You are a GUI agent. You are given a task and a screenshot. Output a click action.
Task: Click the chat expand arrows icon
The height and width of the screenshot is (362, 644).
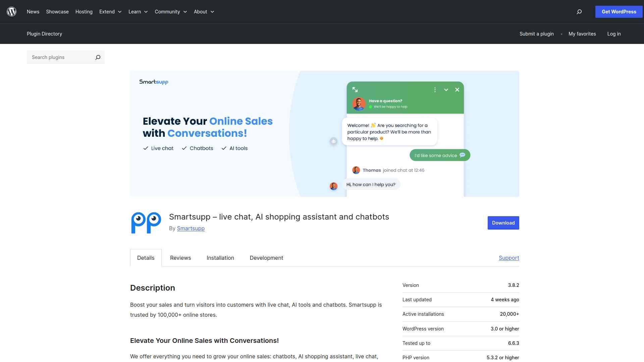(355, 89)
